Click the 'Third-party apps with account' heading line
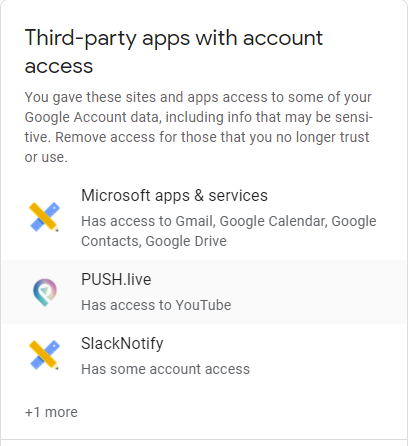Viewport: 411px width, 446px height. coord(174,39)
